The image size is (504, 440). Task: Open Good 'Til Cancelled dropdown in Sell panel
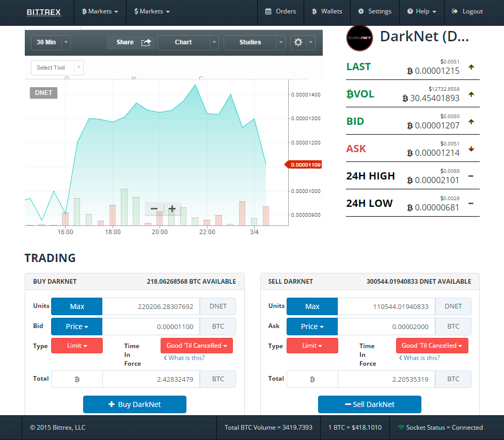(432, 346)
